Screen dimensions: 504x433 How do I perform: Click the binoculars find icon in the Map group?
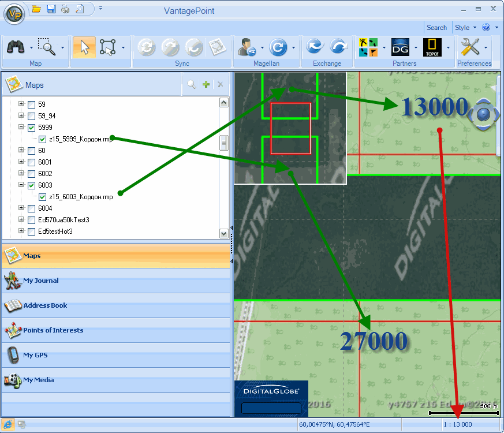pos(15,47)
